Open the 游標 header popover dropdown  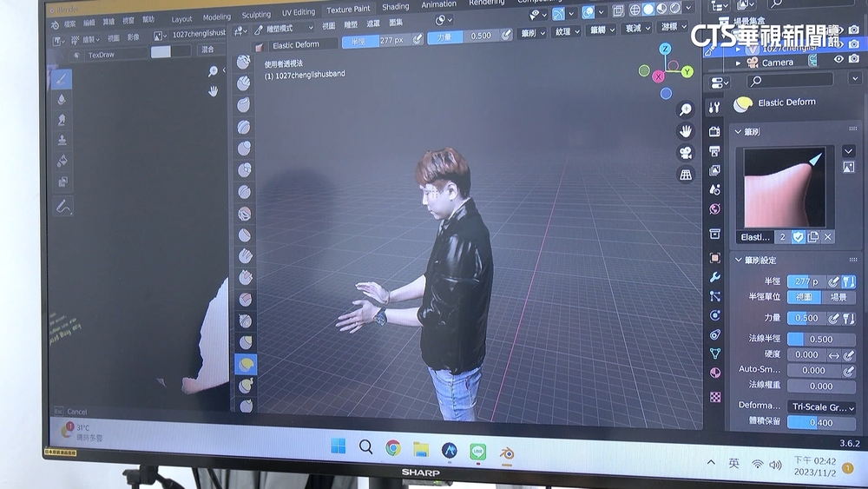(673, 27)
